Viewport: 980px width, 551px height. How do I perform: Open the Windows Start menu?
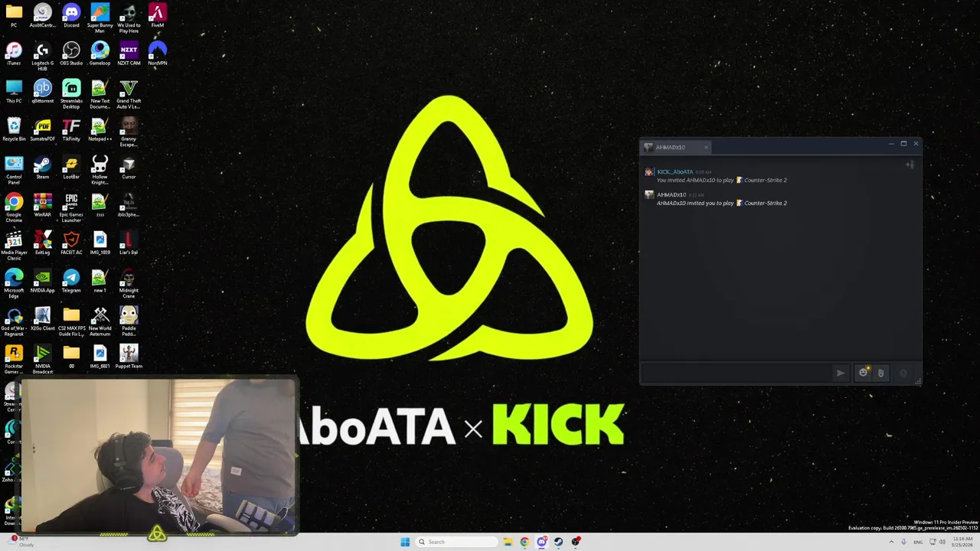click(405, 542)
